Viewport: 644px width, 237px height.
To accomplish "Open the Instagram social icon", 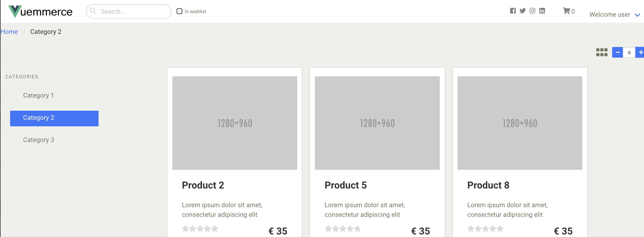I will 532,11.
